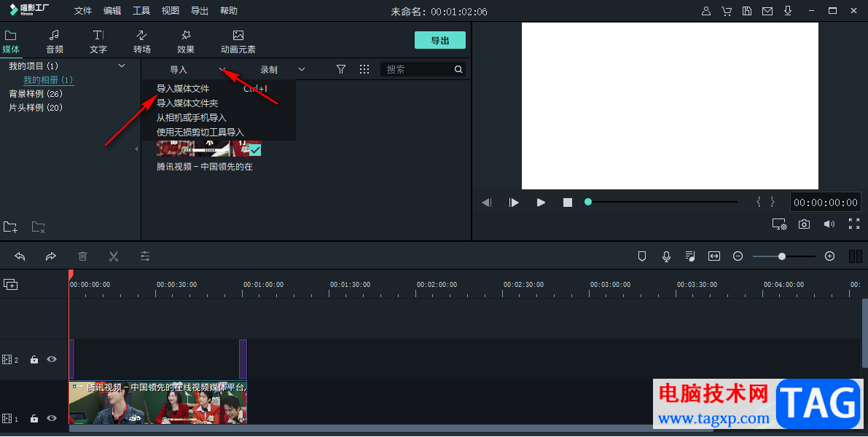Viewport: 868px width, 437px height.
Task: Open the View menu (视图)
Action: coord(171,11)
